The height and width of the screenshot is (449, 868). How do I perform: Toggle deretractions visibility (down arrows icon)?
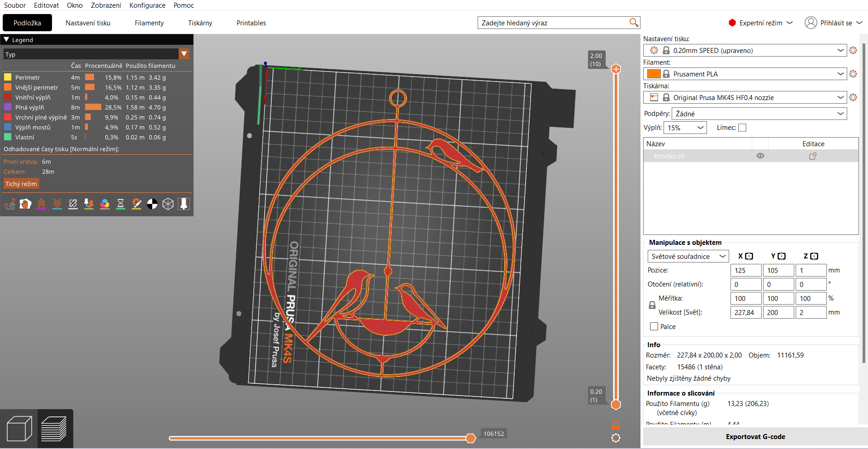coord(57,204)
